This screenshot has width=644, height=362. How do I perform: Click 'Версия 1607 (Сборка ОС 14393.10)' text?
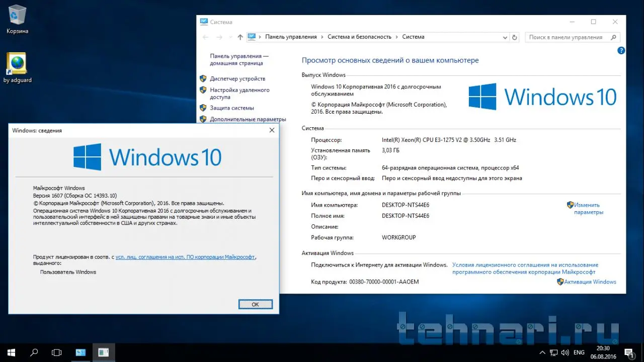75,196
